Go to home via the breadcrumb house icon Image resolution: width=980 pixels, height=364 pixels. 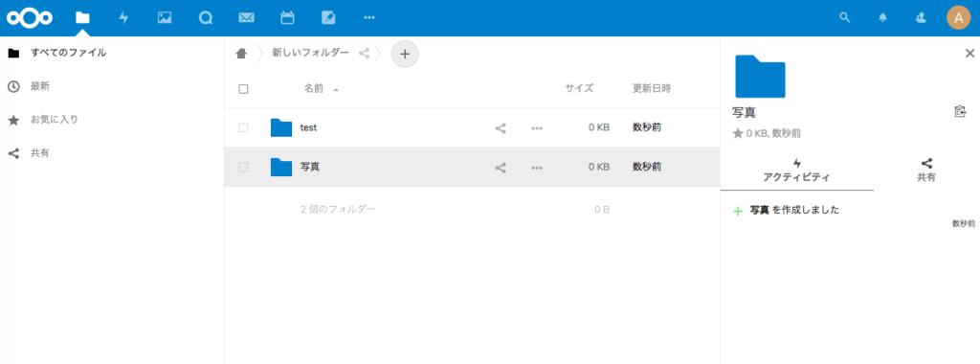pos(240,54)
